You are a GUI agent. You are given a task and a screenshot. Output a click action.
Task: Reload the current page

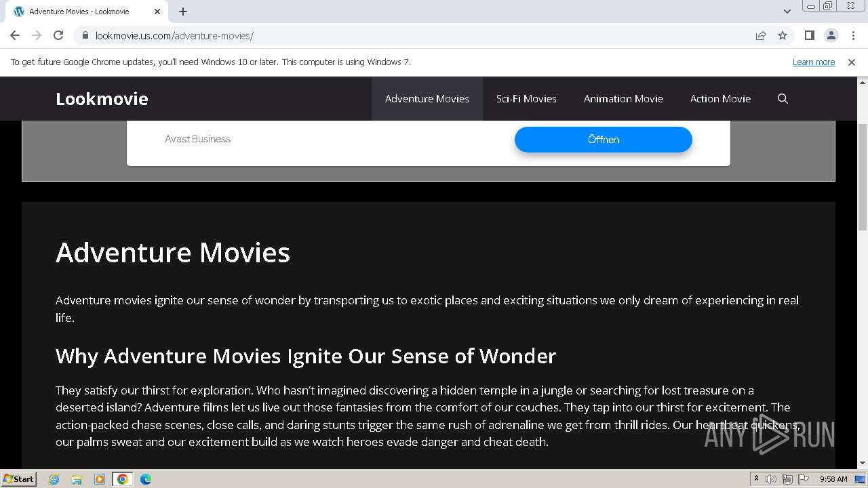pos(58,35)
